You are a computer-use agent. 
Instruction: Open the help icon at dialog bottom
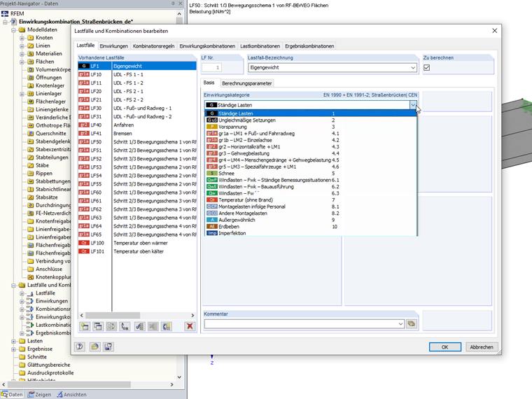[x=80, y=346]
